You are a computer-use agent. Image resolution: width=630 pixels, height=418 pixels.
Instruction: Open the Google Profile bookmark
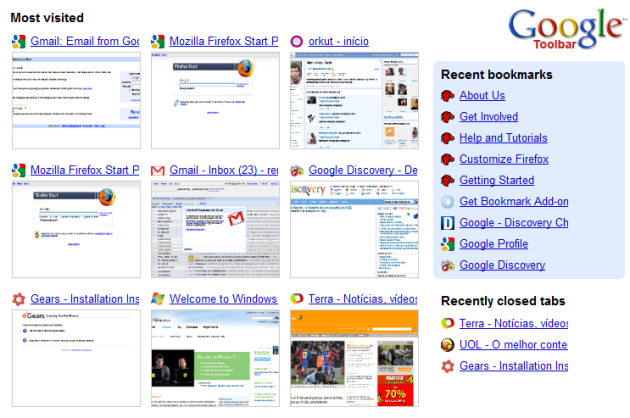[x=493, y=244]
